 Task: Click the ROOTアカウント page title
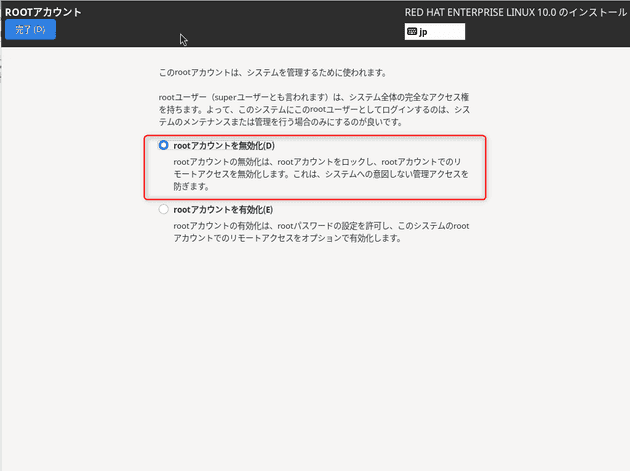43,12
